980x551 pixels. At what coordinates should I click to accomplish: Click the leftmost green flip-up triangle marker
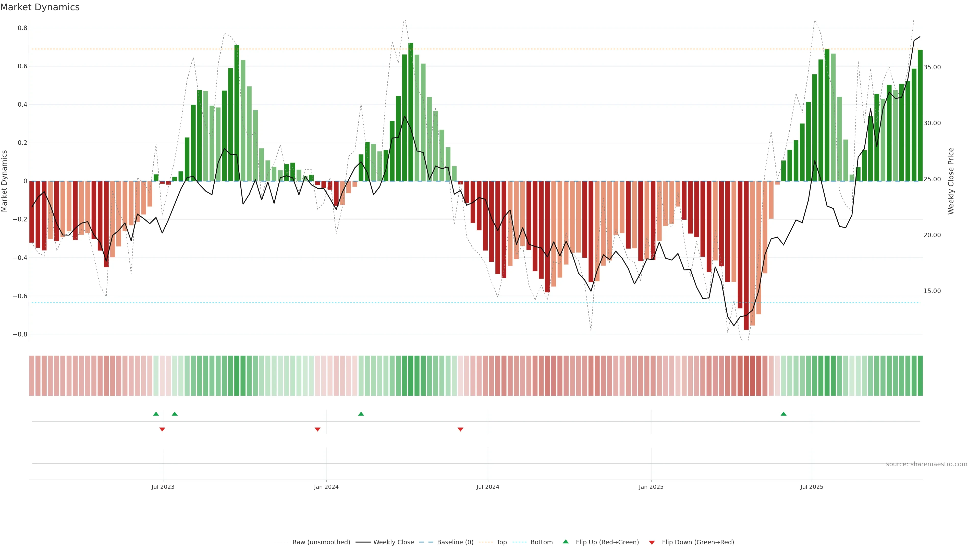point(156,414)
